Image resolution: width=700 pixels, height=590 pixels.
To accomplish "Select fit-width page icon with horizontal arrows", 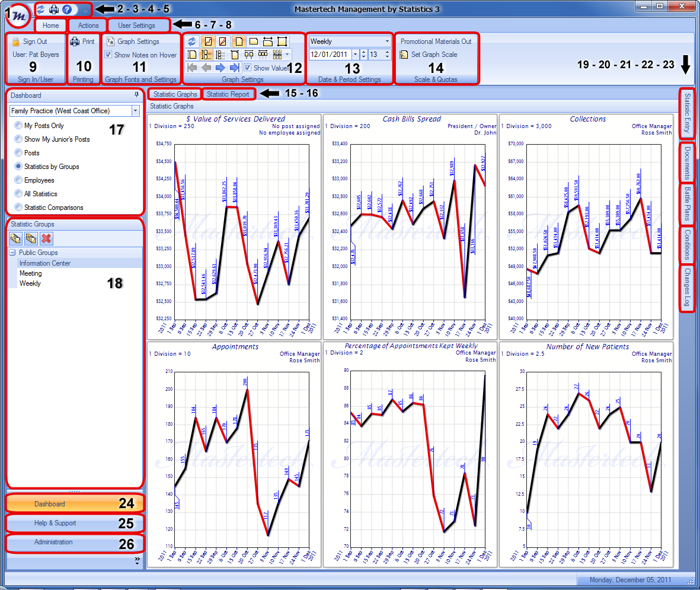I will tap(267, 42).
